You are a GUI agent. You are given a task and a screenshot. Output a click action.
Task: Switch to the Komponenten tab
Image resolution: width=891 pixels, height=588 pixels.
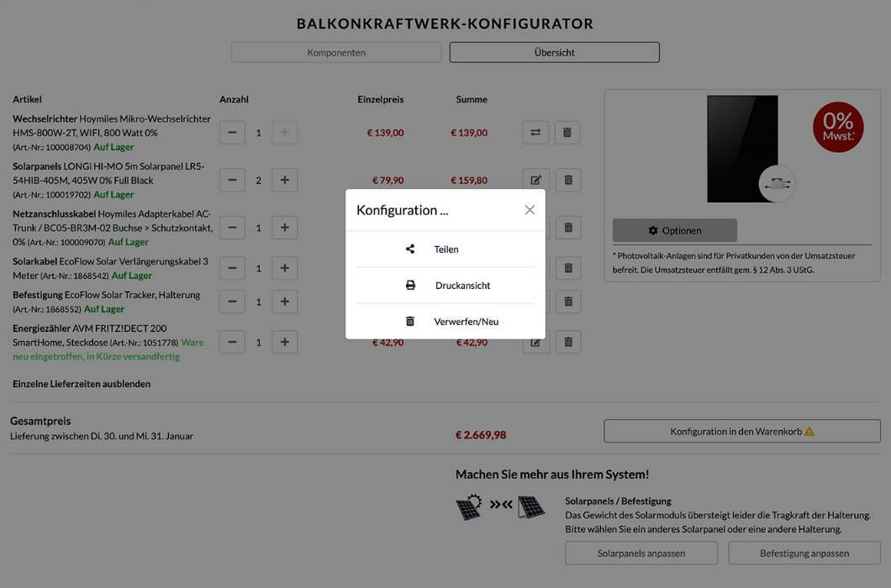(x=336, y=52)
